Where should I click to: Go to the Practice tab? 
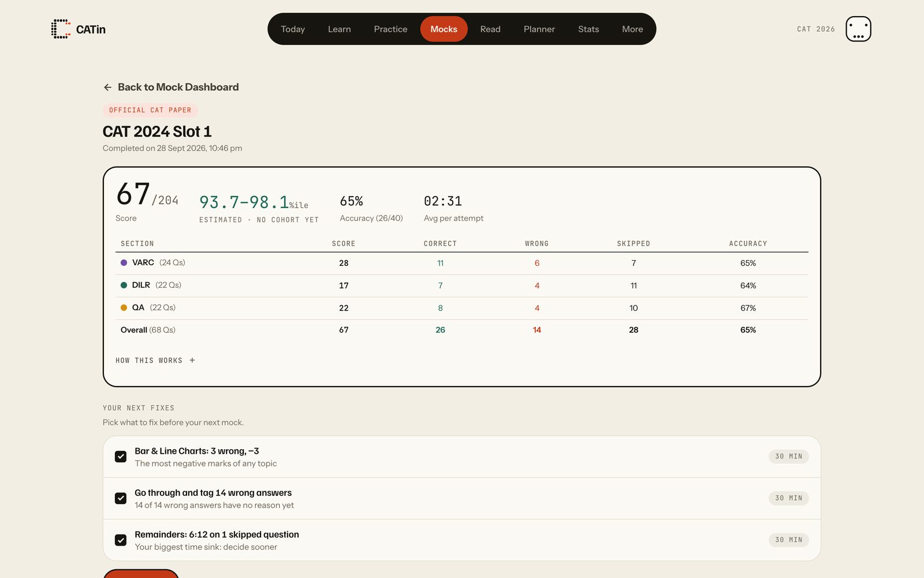click(x=390, y=29)
